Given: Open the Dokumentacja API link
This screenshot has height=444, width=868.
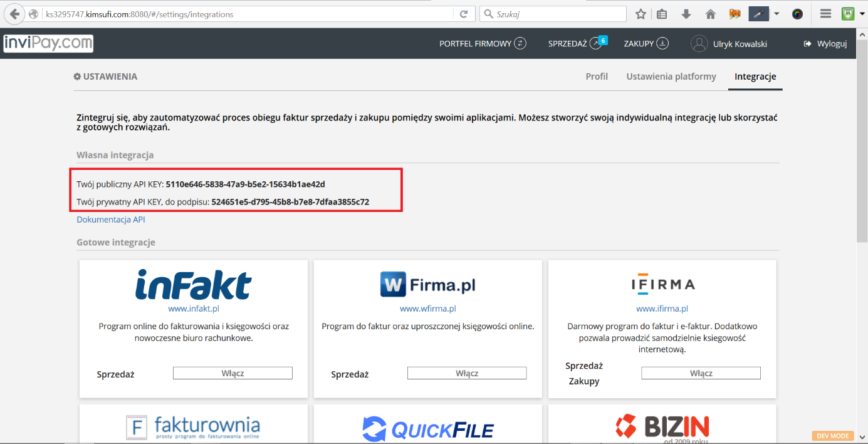Looking at the screenshot, I should [111, 219].
